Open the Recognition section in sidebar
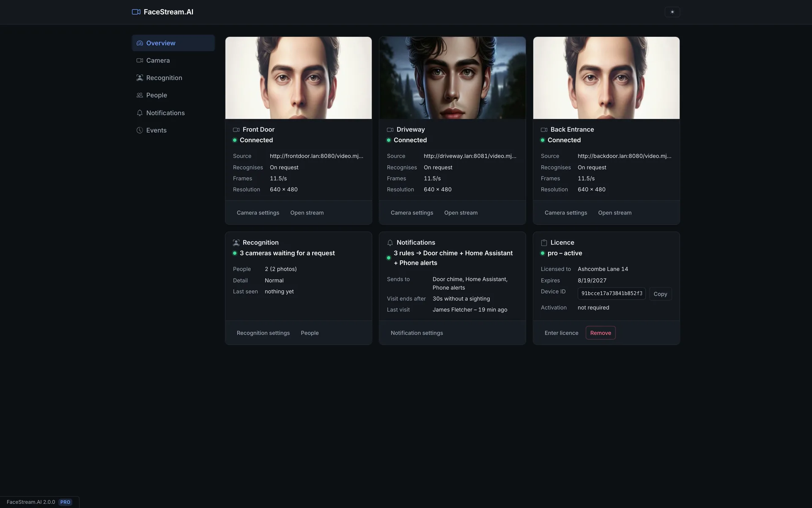Viewport: 812px width, 508px height. 173,78
